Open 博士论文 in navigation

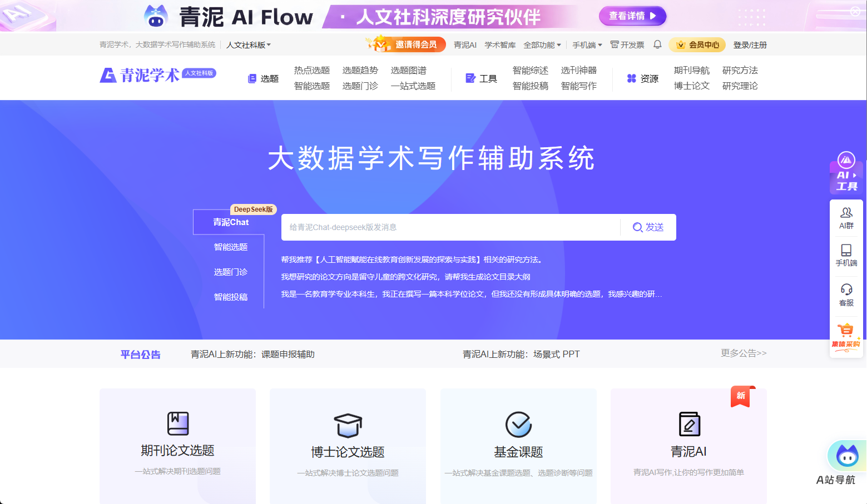pyautogui.click(x=692, y=86)
